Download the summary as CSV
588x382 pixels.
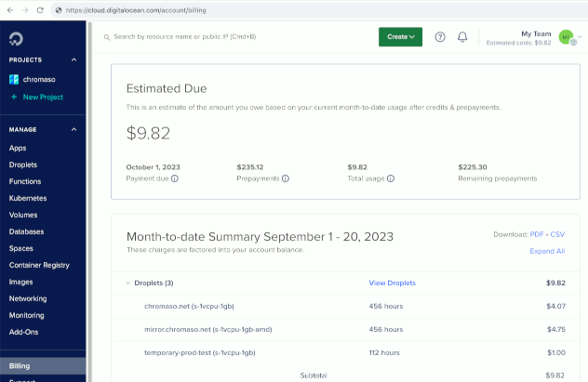[x=557, y=234]
